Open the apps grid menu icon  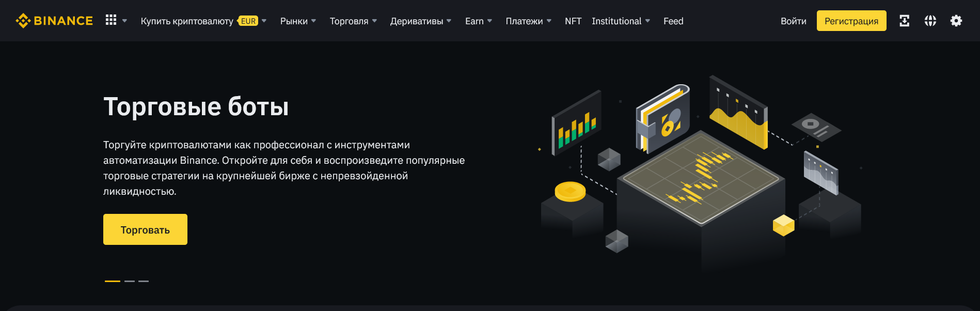[x=111, y=20]
